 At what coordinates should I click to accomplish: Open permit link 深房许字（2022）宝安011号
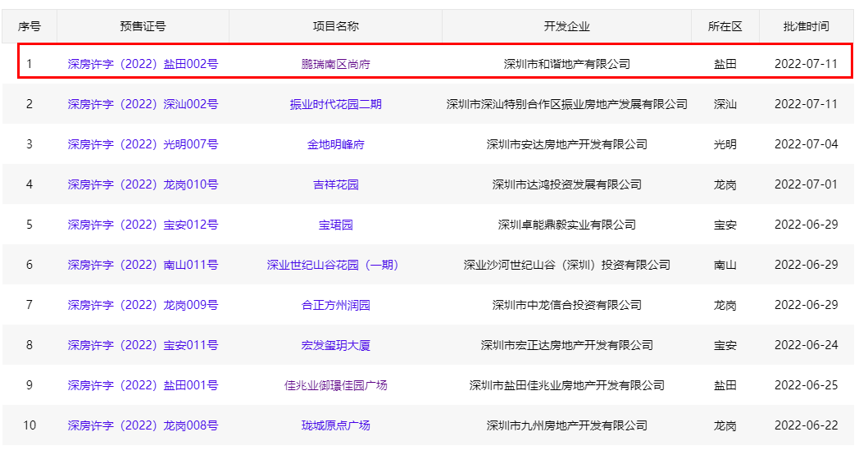[143, 345]
